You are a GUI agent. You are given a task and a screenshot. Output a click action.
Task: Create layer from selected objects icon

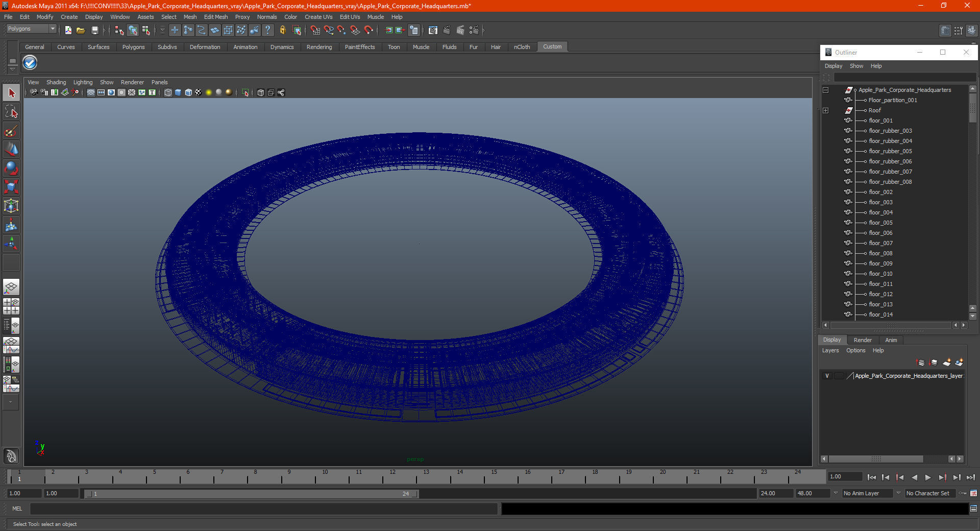tap(959, 363)
